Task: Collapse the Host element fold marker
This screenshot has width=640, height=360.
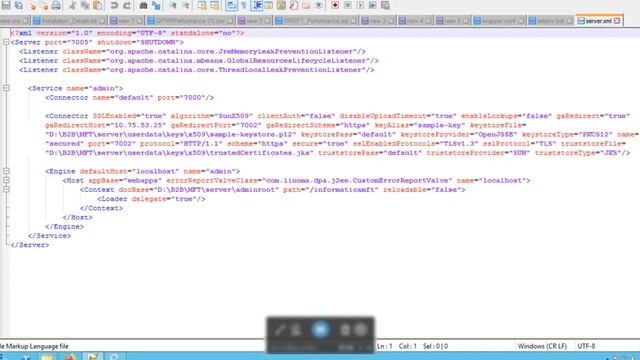Action: tap(6, 180)
